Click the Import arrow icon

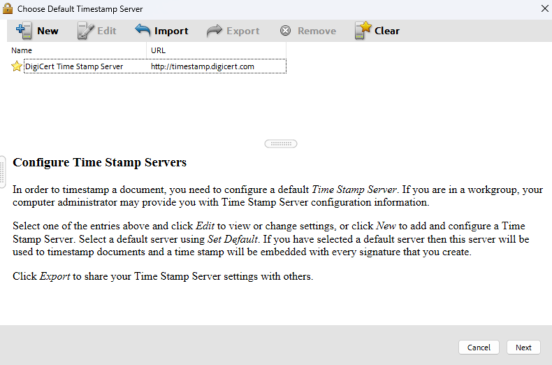(x=143, y=30)
